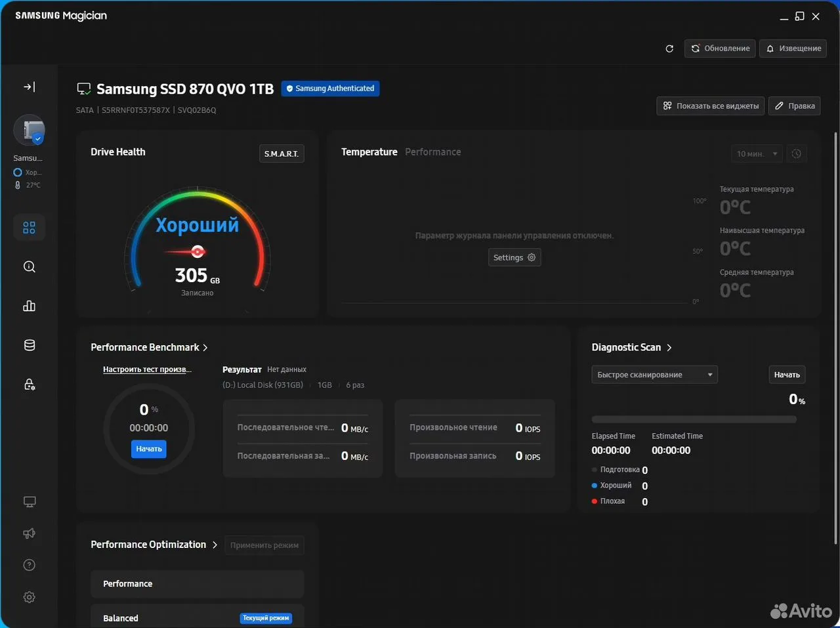Click the Samsung Authenticated badge

click(x=330, y=89)
